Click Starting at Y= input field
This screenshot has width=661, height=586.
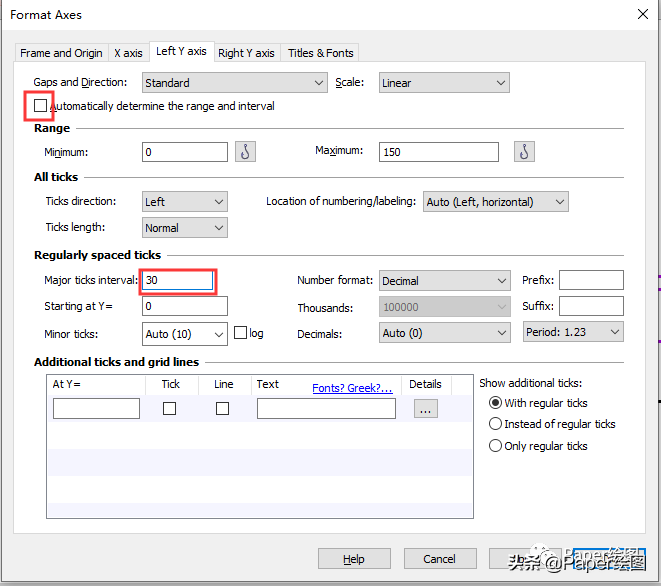point(185,306)
